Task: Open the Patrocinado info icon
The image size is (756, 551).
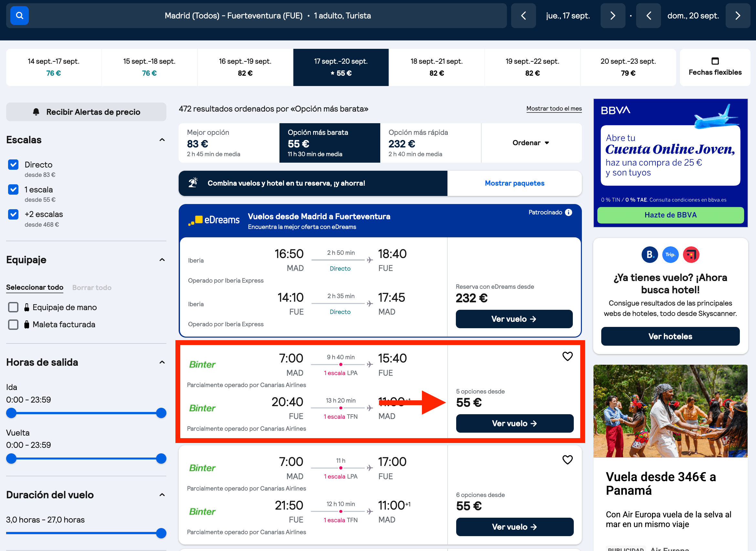Action: [x=569, y=212]
